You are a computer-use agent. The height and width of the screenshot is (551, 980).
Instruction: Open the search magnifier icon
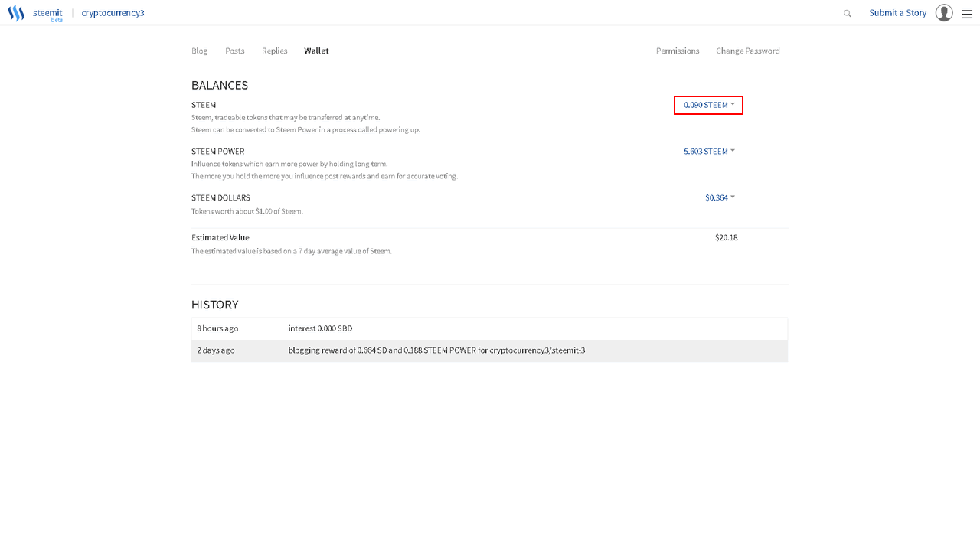tap(848, 13)
